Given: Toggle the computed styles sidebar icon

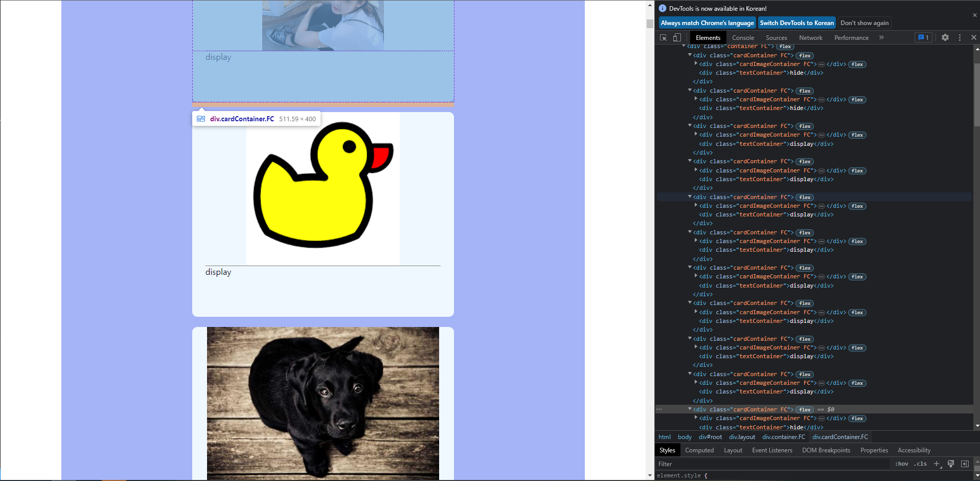Looking at the screenshot, I should [965, 464].
